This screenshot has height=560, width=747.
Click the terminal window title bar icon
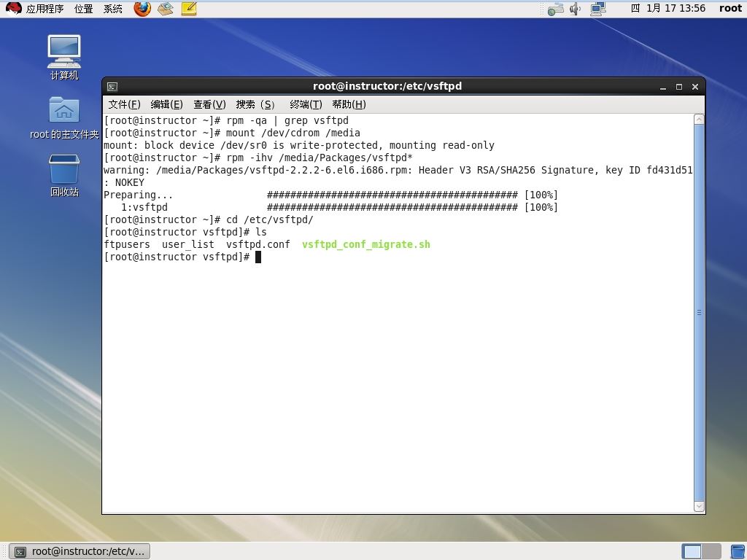point(112,87)
